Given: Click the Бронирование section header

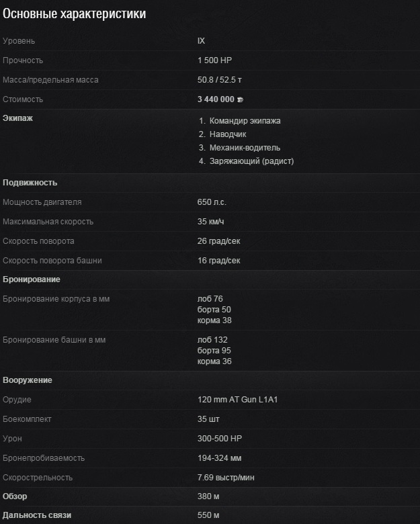Looking at the screenshot, I should [32, 279].
